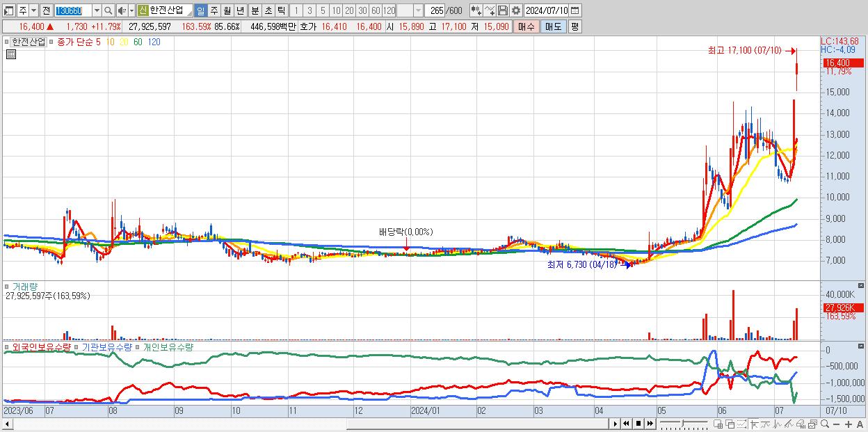Set interval to 5 in number buttons
868x432 pixels.
point(322,10)
